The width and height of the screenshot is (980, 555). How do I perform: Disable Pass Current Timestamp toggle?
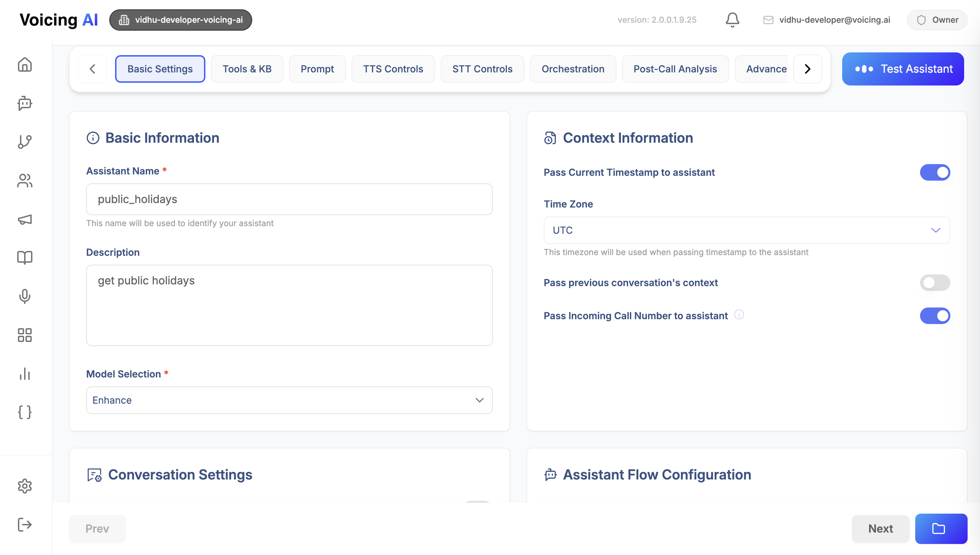click(935, 172)
